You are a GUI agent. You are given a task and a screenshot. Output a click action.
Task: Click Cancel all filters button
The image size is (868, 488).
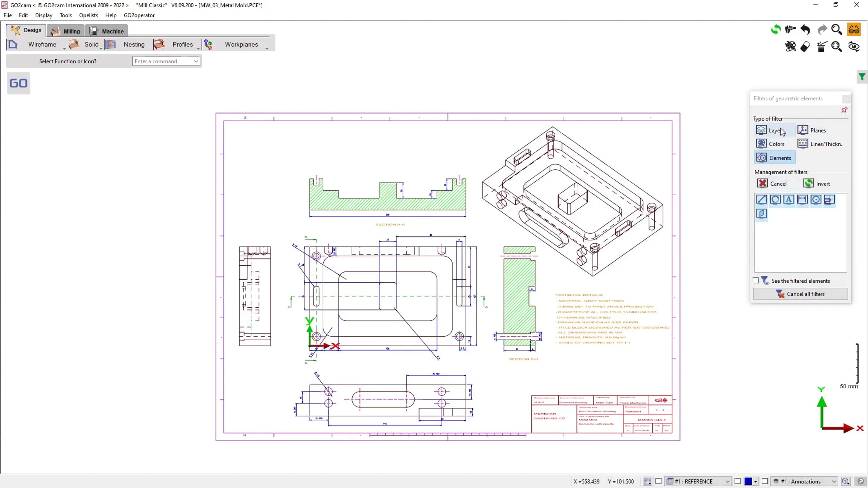click(x=800, y=294)
